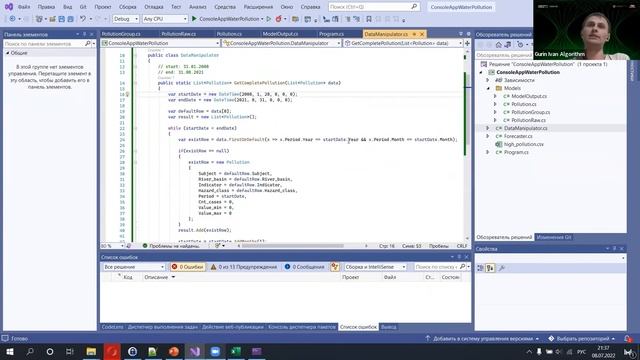This screenshot has height=360, width=640.
Task: Switch to the PollutionGroup.cs tab
Action: [x=121, y=34]
